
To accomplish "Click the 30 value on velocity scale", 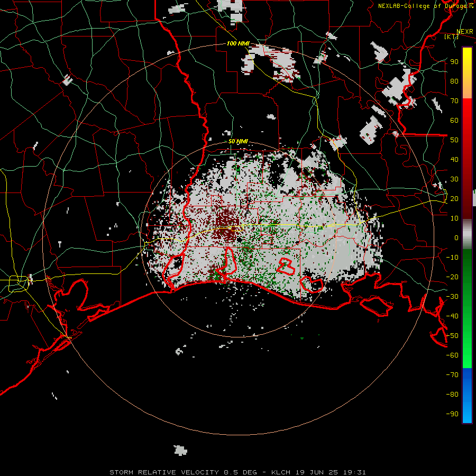I will tap(454, 179).
